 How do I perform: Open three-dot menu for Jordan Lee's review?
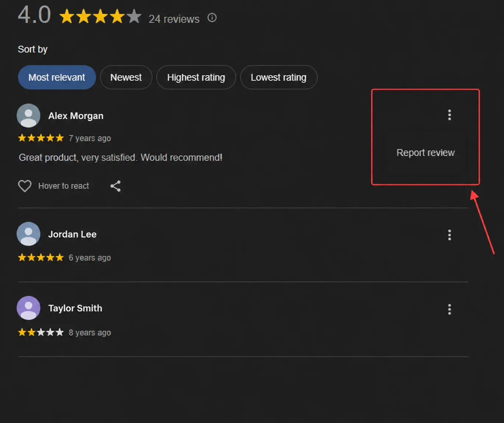click(450, 235)
